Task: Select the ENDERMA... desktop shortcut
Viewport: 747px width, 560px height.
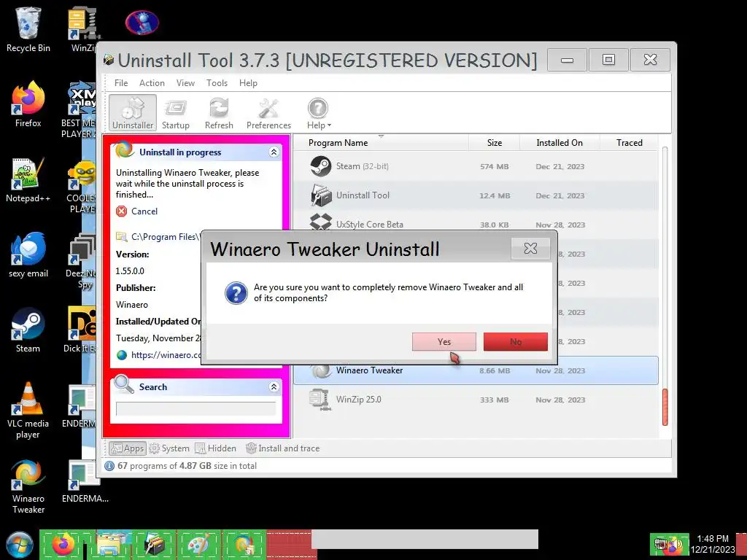Action: point(85,481)
